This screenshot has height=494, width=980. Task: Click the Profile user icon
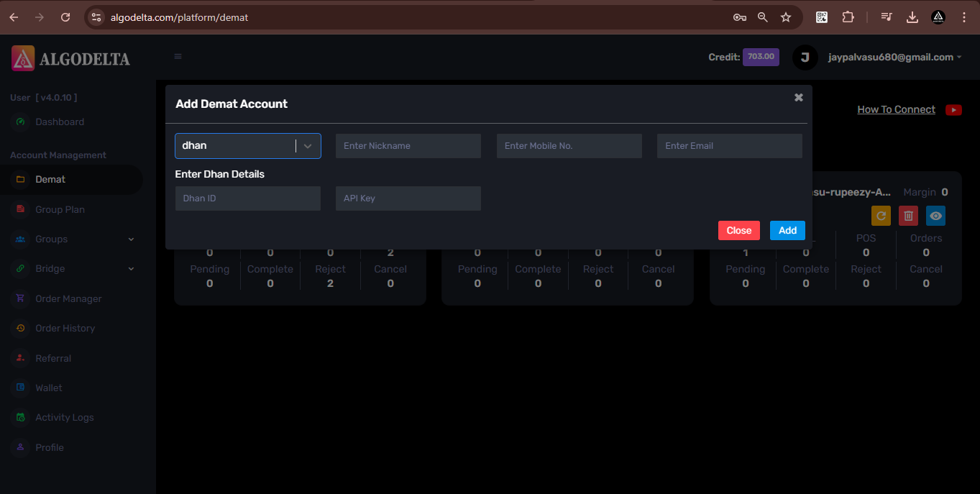[x=20, y=447]
